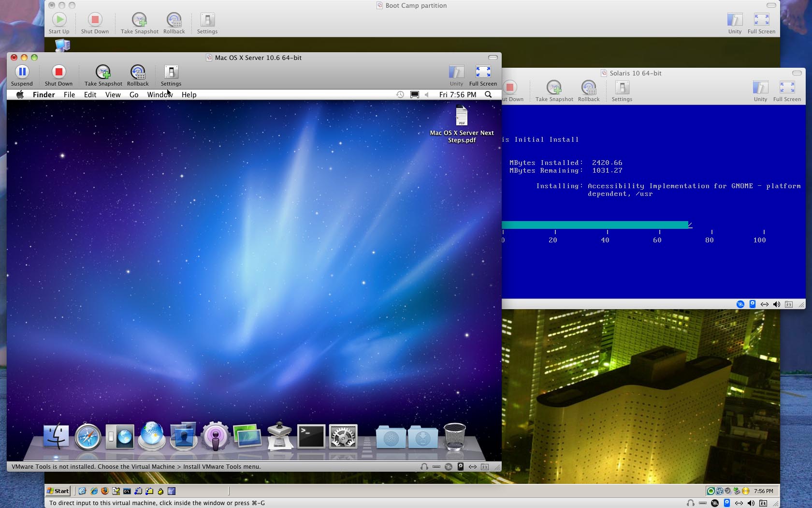This screenshot has height=508, width=812.
Task: Toggle sound device in Solaris status bar
Action: [x=776, y=304]
